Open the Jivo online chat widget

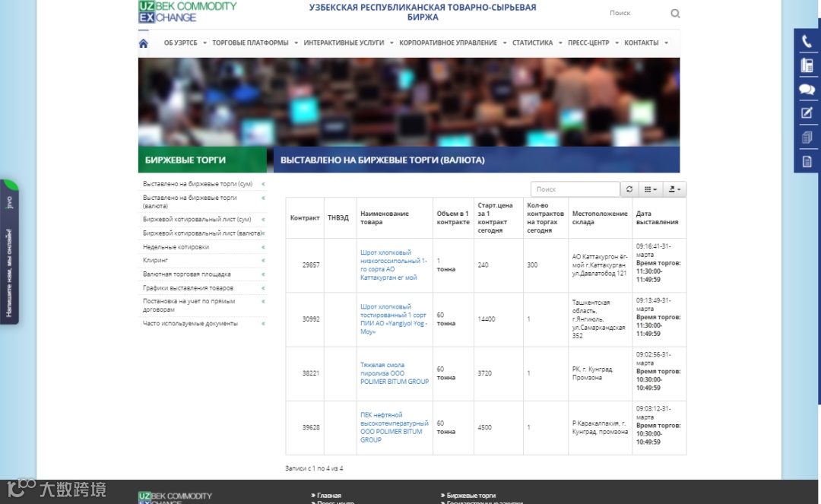pos(9,252)
